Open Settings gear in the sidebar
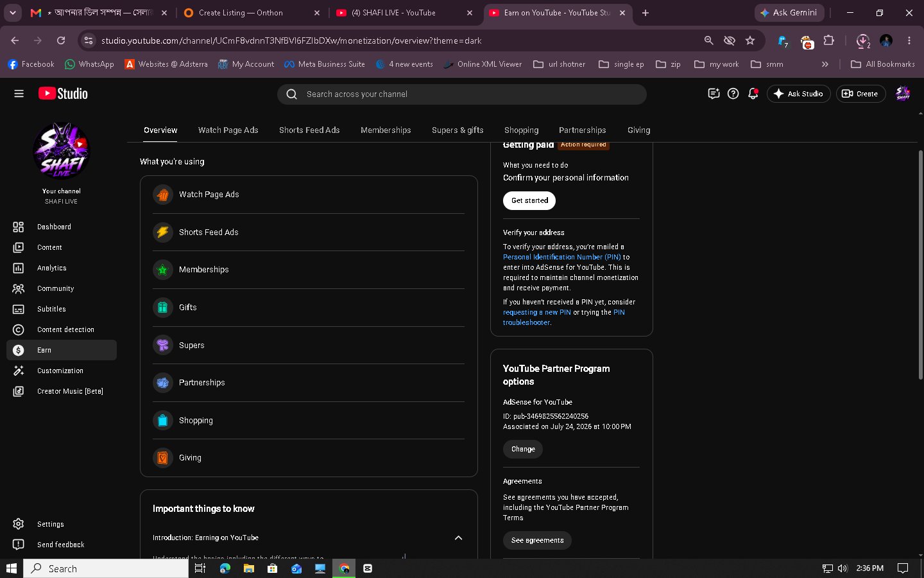 tap(19, 524)
